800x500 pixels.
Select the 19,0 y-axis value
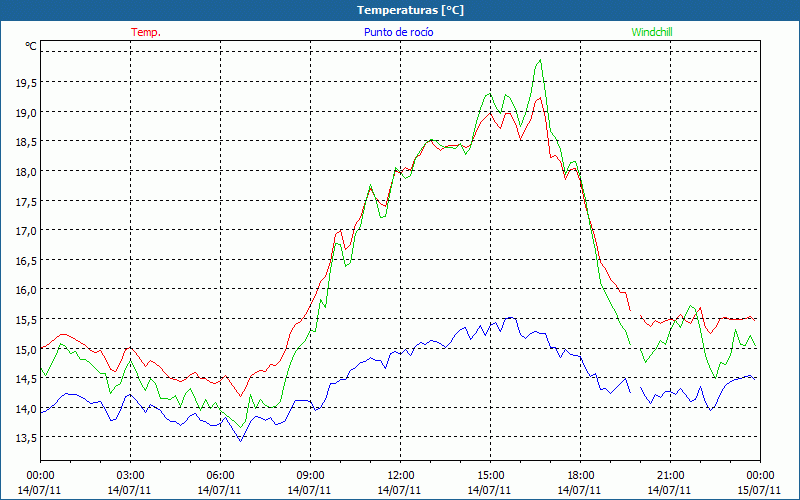26,113
